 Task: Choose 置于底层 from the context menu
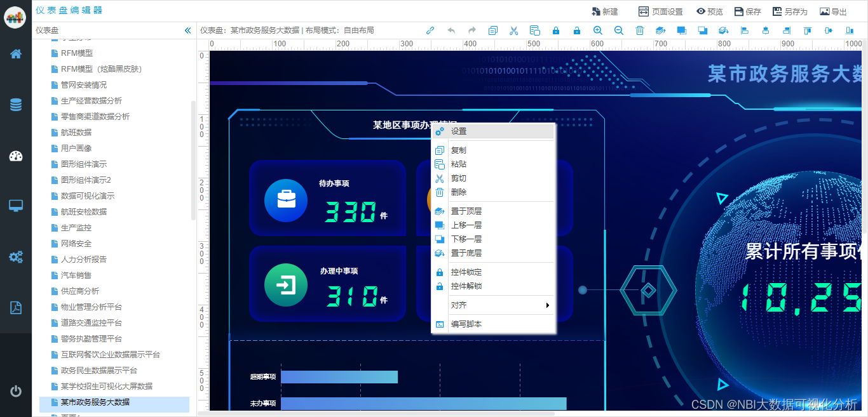point(493,253)
